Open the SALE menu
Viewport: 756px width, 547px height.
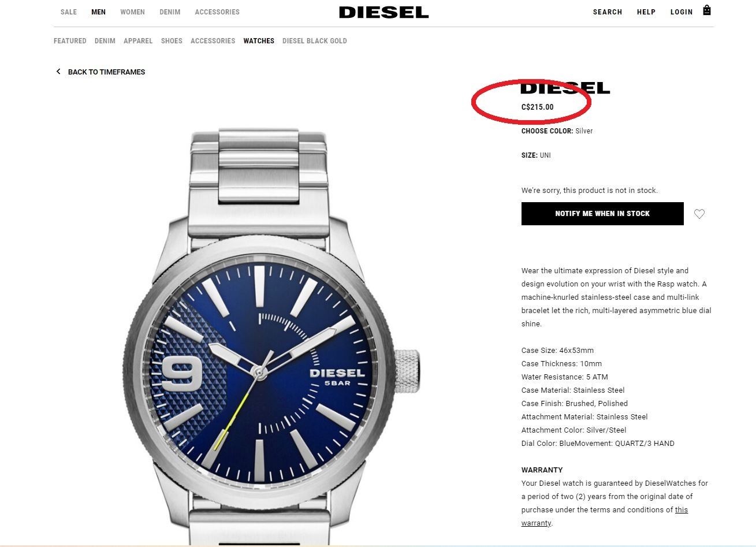click(x=69, y=12)
